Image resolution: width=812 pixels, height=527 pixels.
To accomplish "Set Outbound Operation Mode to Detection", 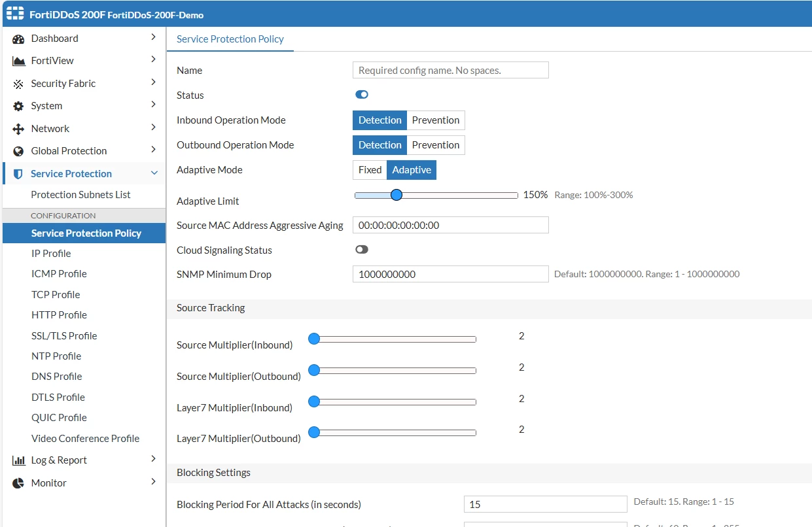I will click(x=380, y=145).
